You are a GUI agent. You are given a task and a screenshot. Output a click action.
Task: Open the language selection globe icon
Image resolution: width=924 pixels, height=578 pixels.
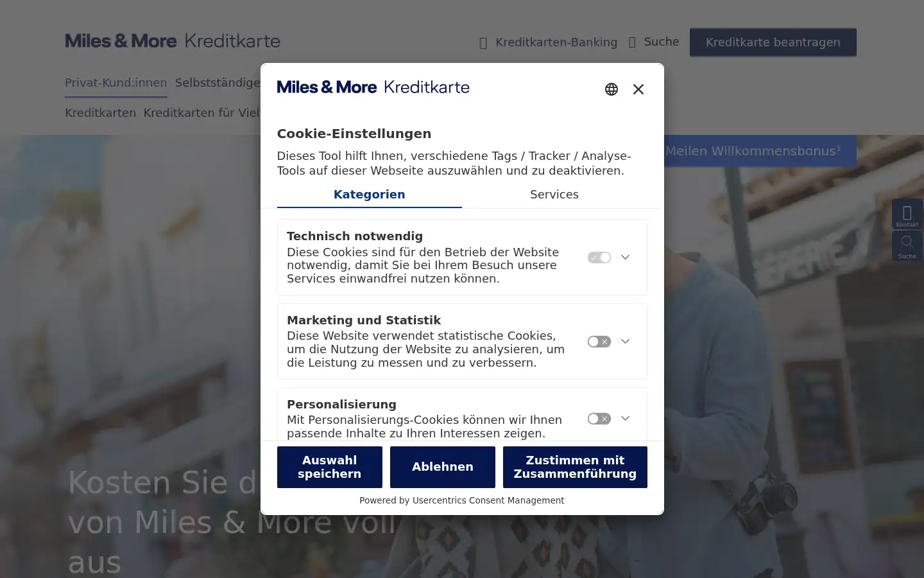(x=612, y=89)
